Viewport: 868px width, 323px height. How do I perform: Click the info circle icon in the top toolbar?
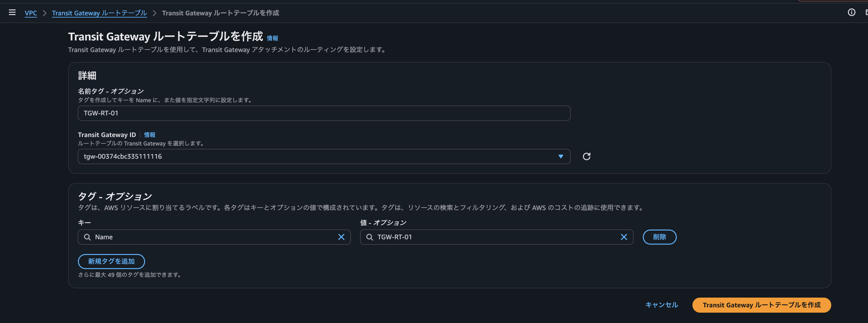coord(851,13)
